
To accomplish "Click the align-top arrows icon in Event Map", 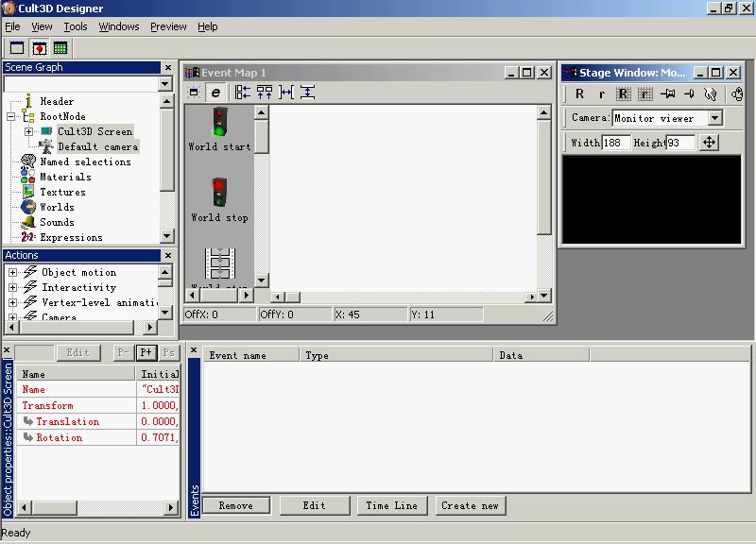I will [x=265, y=92].
